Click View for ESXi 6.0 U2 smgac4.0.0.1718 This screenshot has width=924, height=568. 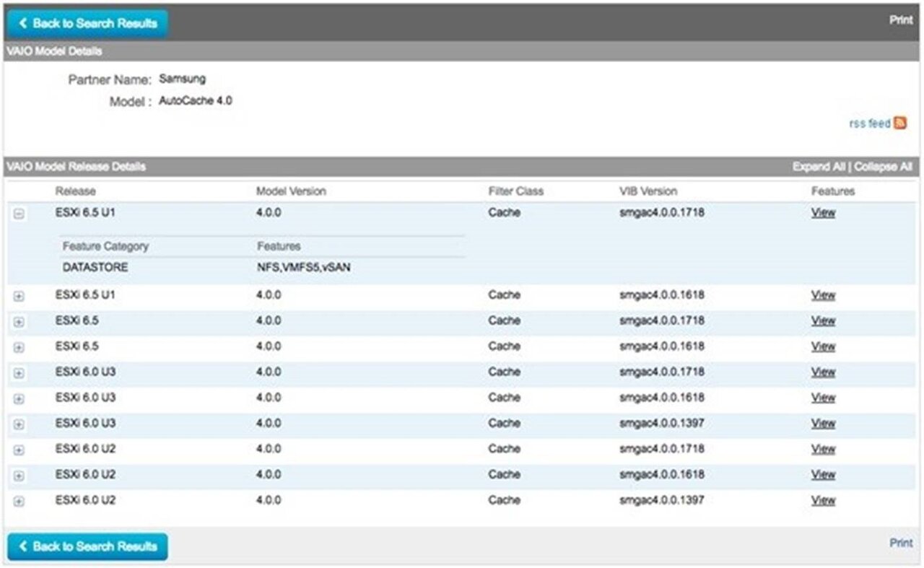coord(823,449)
